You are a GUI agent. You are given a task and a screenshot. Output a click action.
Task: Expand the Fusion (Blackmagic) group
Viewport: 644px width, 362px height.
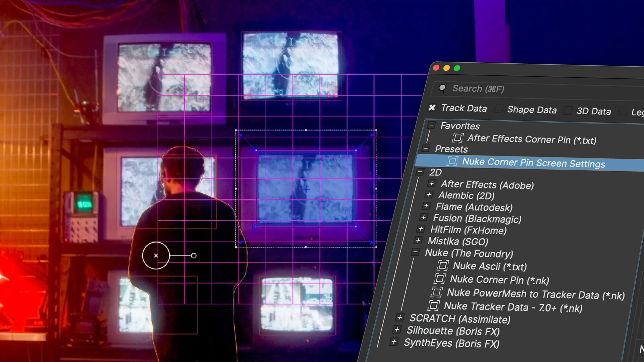click(x=424, y=218)
